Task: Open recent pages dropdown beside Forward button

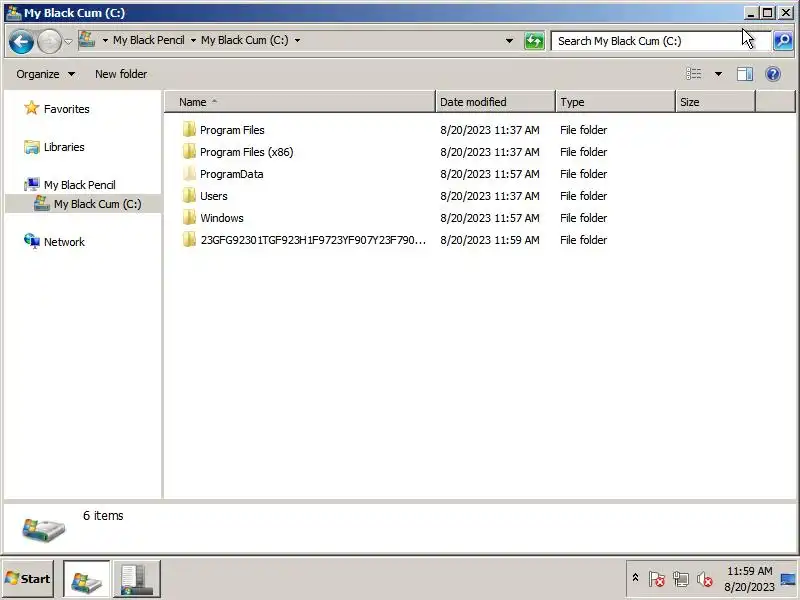Action: (68, 41)
